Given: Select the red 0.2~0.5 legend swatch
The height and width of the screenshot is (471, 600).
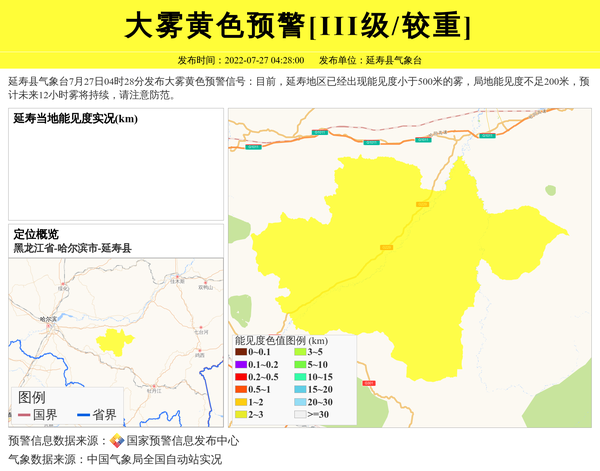Looking at the screenshot, I should click(x=241, y=377).
